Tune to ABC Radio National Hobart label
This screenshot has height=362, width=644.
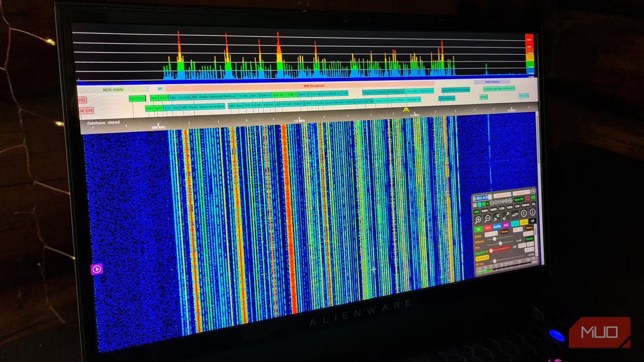pyautogui.click(x=203, y=107)
